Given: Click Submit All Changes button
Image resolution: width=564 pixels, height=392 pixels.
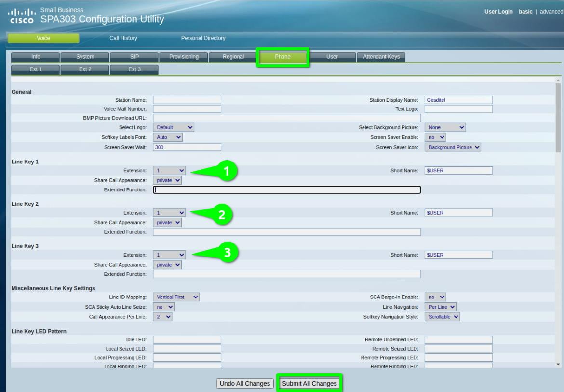Looking at the screenshot, I should point(309,384).
